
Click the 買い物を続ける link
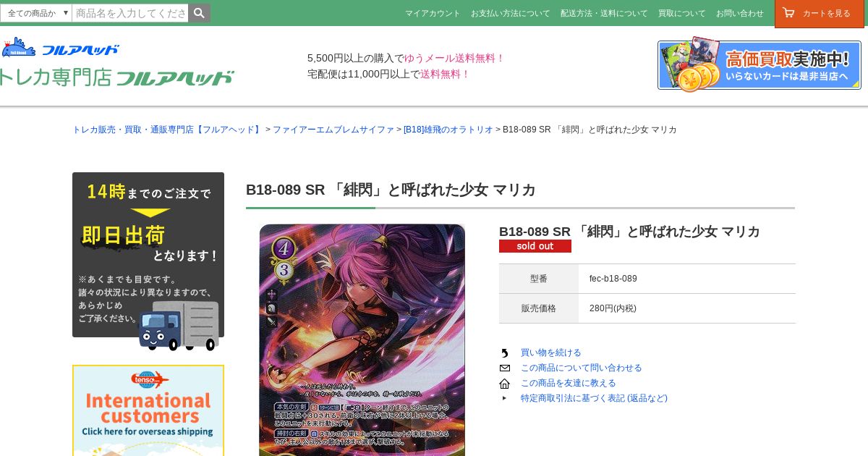click(550, 352)
